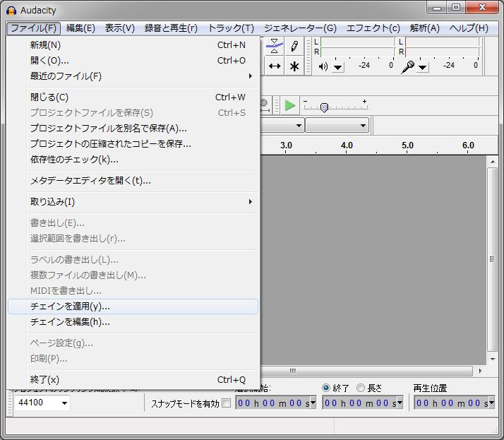The image size is (504, 440).
Task: Open the output meter dropdown arrow
Action: tap(337, 67)
